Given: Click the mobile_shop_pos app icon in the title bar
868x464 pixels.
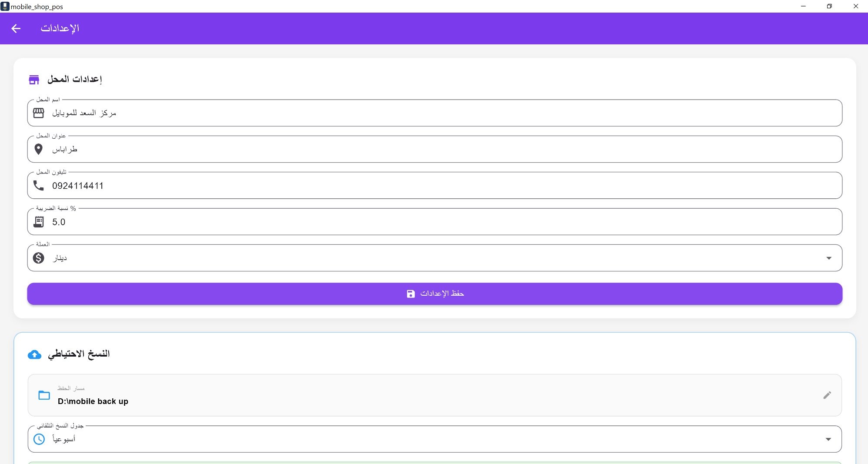Looking at the screenshot, I should [x=5, y=6].
